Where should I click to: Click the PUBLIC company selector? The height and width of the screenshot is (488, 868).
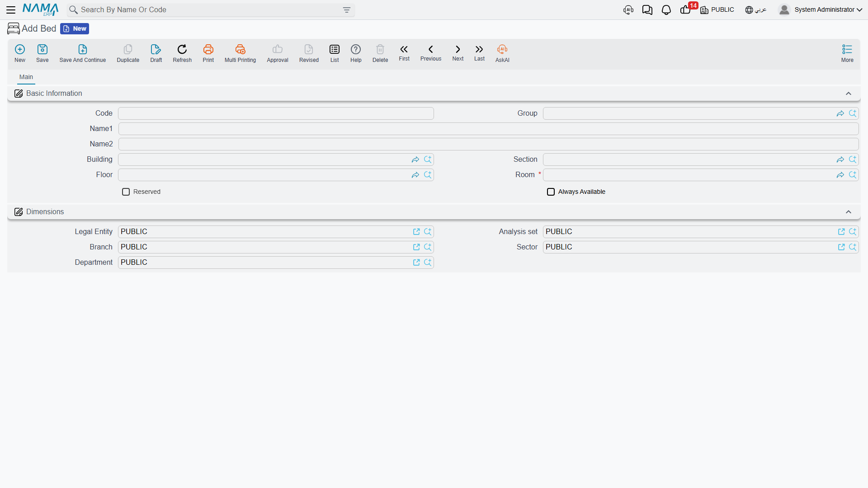(x=717, y=10)
